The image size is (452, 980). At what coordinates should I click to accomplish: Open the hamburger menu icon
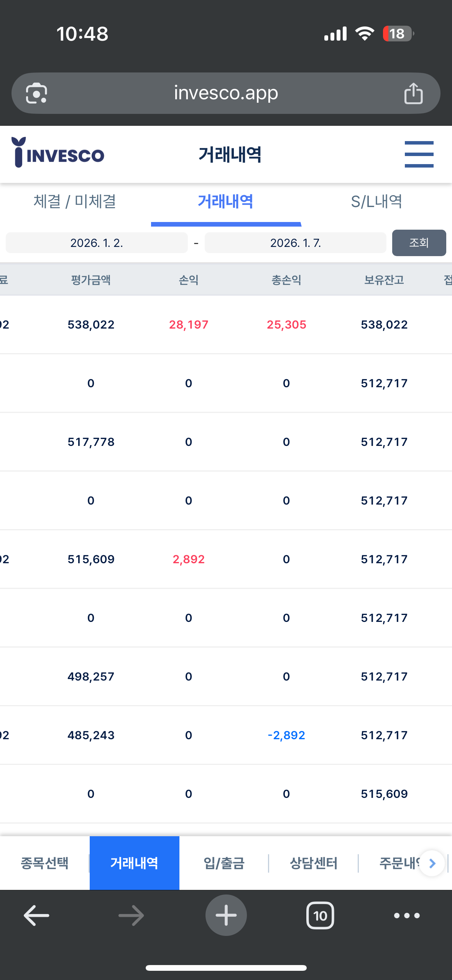coord(419,154)
